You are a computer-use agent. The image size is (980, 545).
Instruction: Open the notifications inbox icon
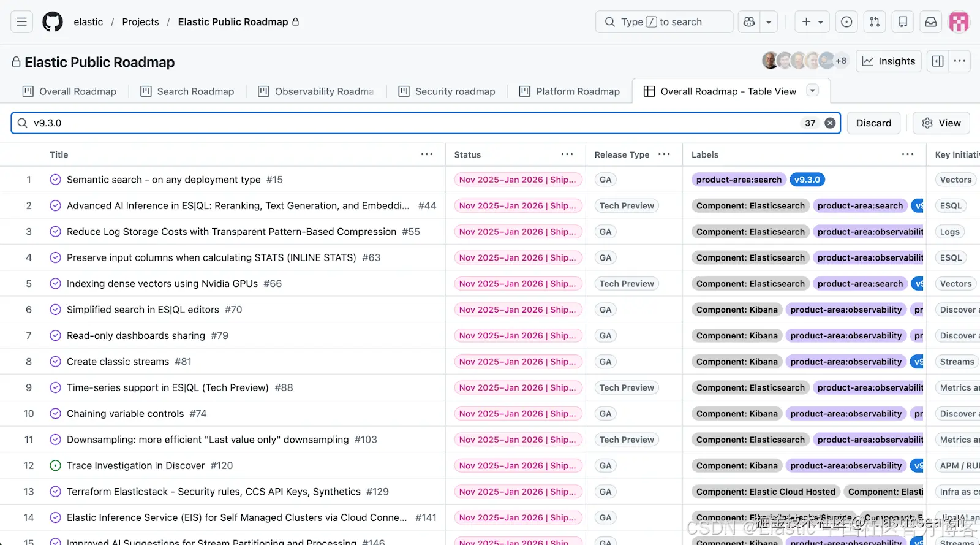(x=930, y=22)
